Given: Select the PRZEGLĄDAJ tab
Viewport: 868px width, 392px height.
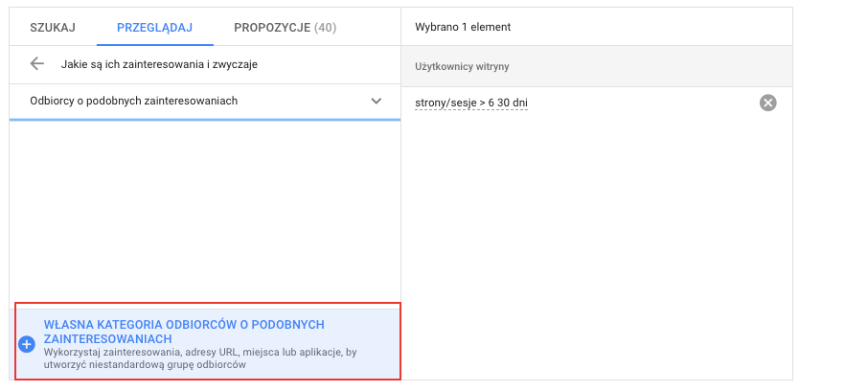Looking at the screenshot, I should point(154,28).
